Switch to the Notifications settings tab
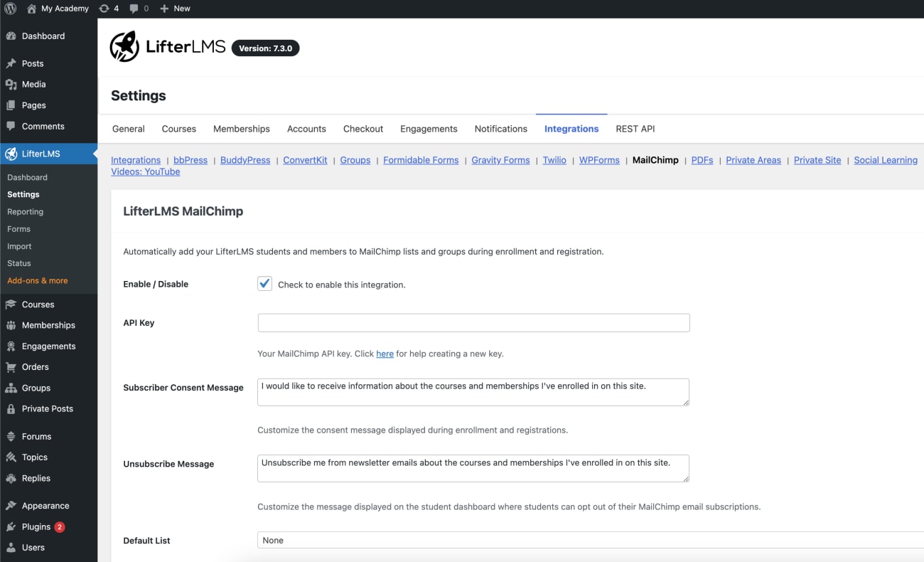 501,129
